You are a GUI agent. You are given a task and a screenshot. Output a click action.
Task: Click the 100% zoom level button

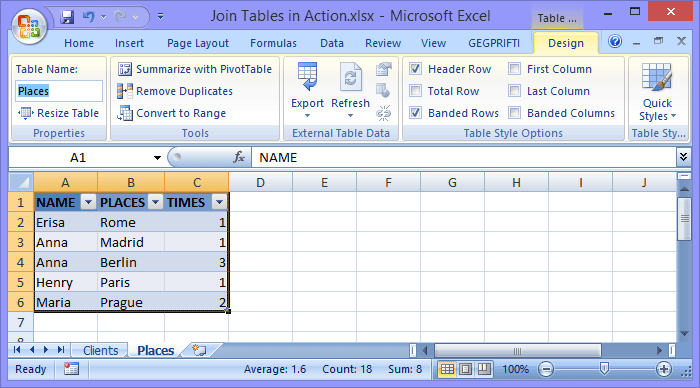click(515, 369)
